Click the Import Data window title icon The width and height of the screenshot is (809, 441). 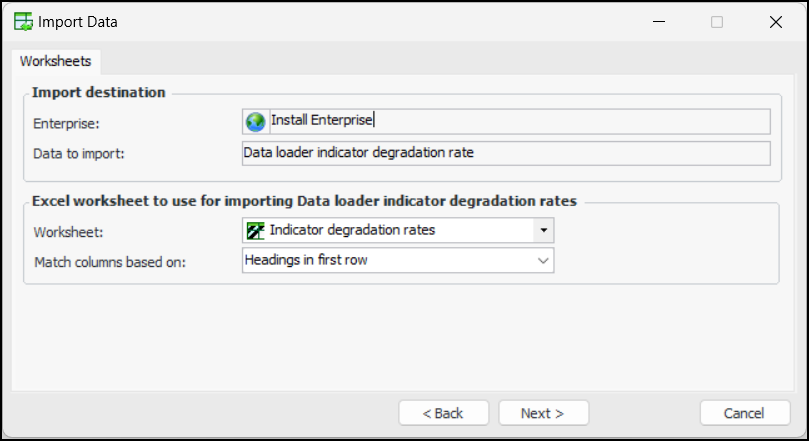pos(22,21)
